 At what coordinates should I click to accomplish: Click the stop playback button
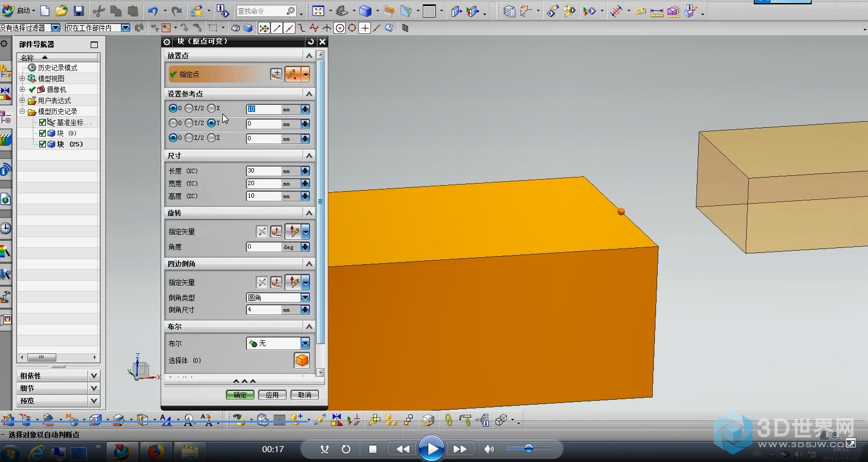tap(373, 449)
